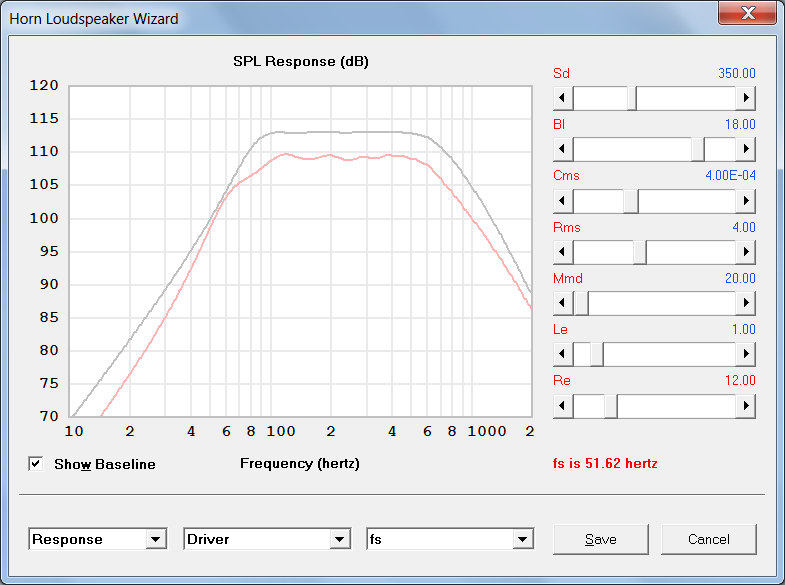Click the Save button

[600, 539]
